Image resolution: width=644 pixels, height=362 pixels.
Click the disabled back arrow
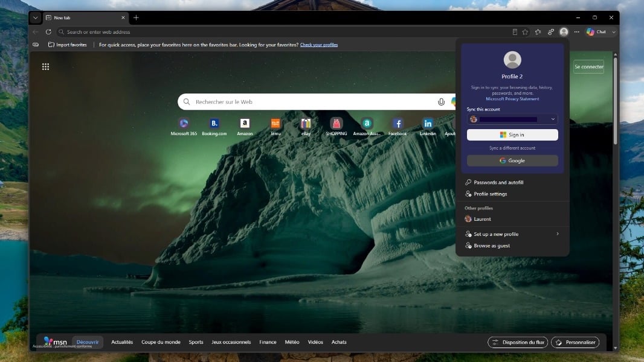(36, 32)
